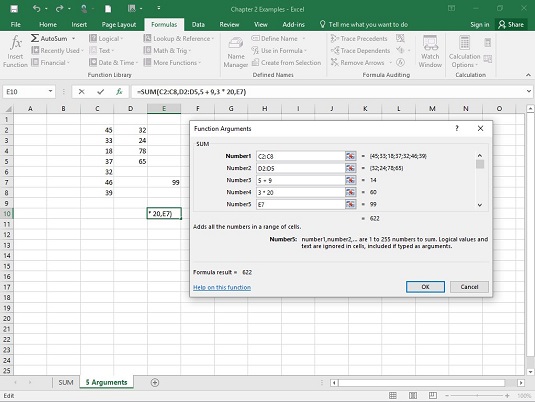The image size is (535, 402).
Task: Click the Share button
Action: pos(511,25)
